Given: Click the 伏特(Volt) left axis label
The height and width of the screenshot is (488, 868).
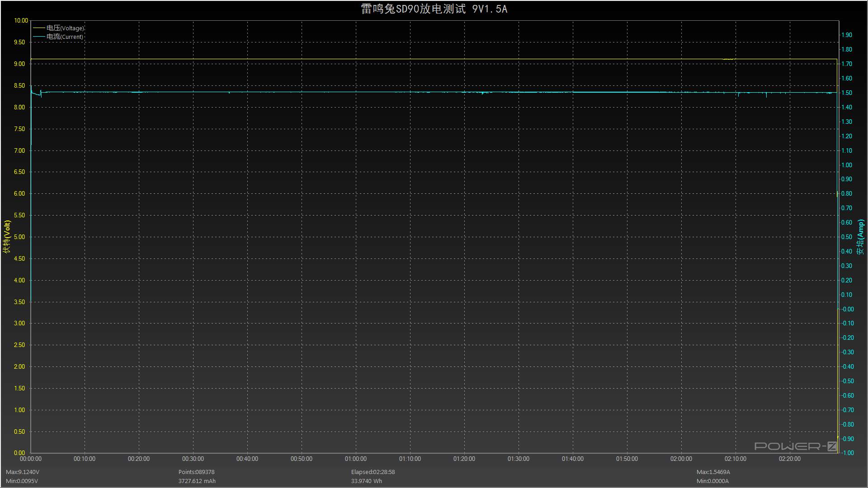Looking at the screenshot, I should (7, 236).
